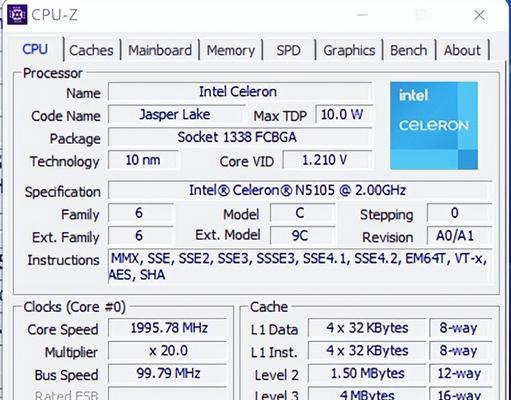Click the Intel Celeron logo badge
511x400 pixels.
(x=434, y=126)
